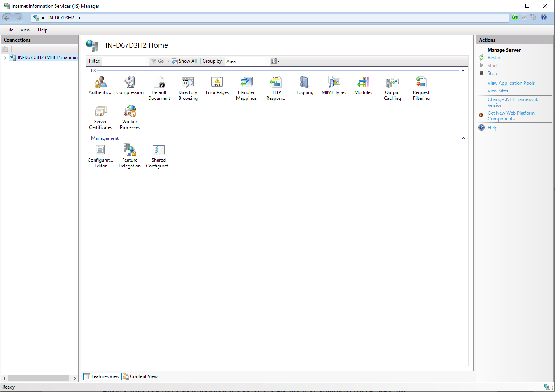Click the forward navigation arrow

pos(19,18)
